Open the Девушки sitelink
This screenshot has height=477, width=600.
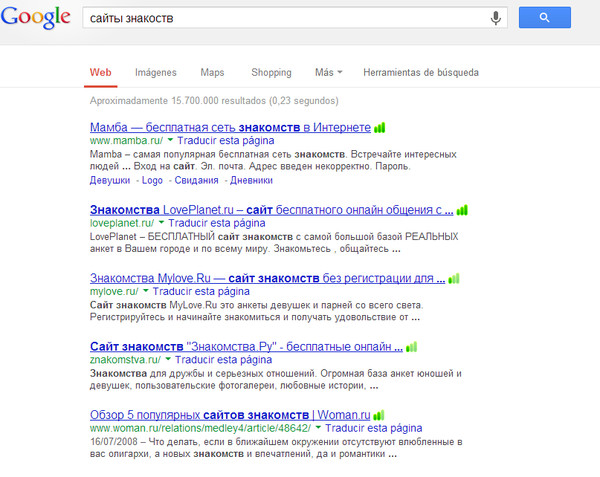[110, 180]
